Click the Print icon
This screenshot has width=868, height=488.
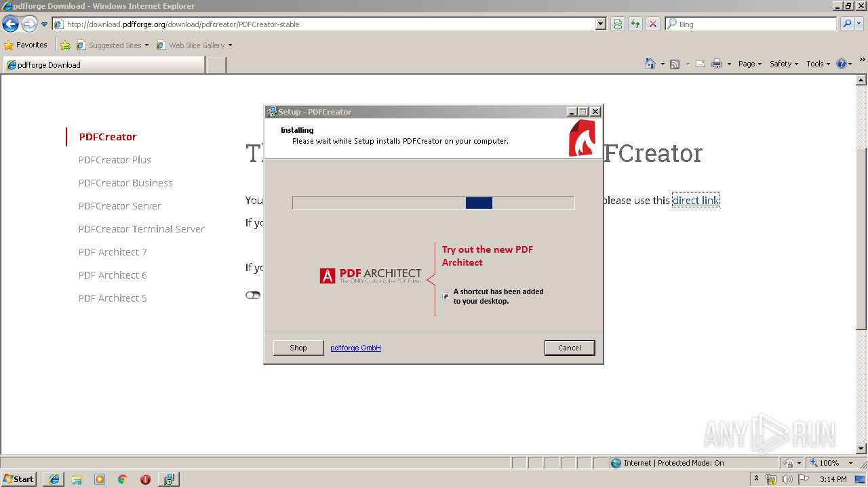coord(717,64)
